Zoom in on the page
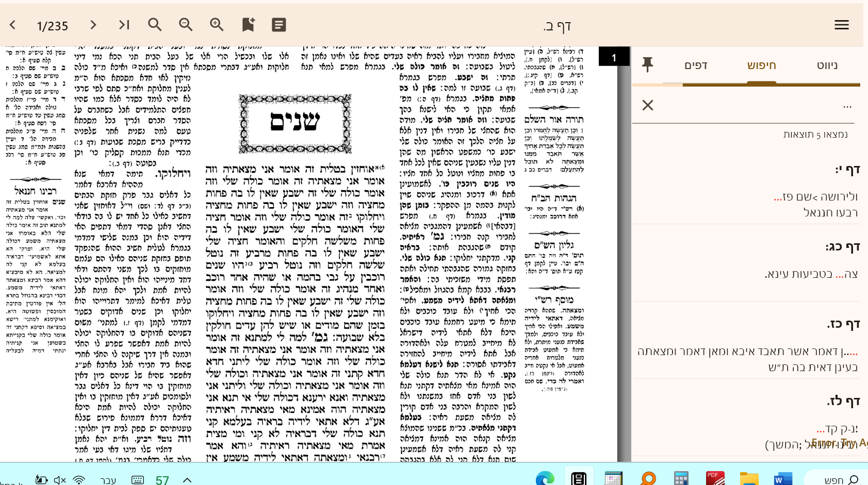Screen dimensions: 868x485 217,25
